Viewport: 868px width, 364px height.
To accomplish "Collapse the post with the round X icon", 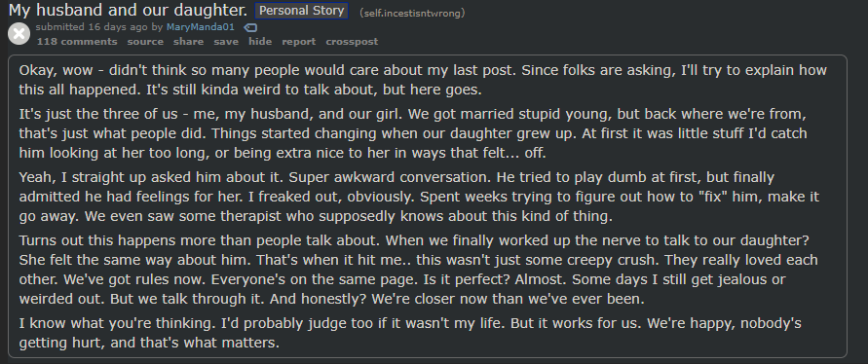I will pyautogui.click(x=19, y=34).
